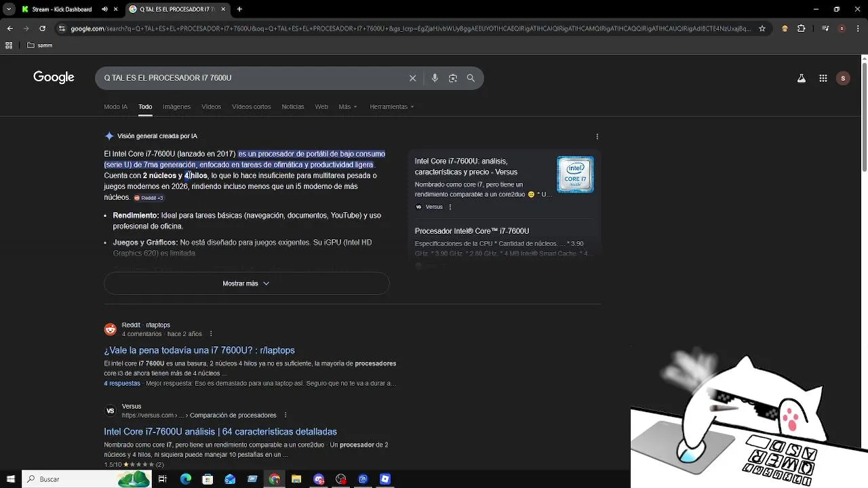
Task: Click the Buscar taskbar search box
Action: (x=87, y=479)
